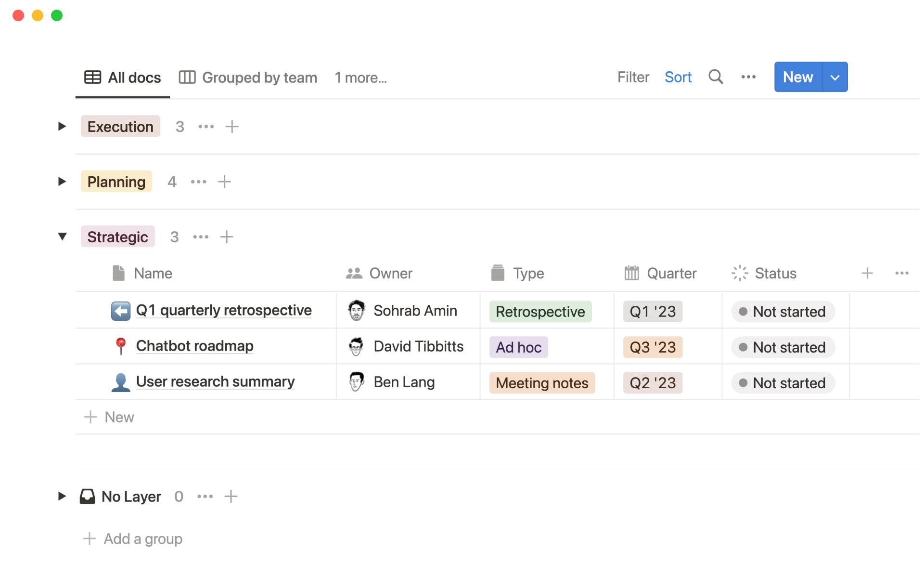Open the New button dropdown arrow
Screen dimensions: 924x578
tap(835, 77)
